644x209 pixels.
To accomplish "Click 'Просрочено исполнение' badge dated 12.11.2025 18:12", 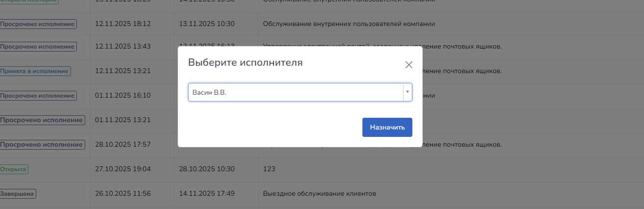I will point(38,24).
